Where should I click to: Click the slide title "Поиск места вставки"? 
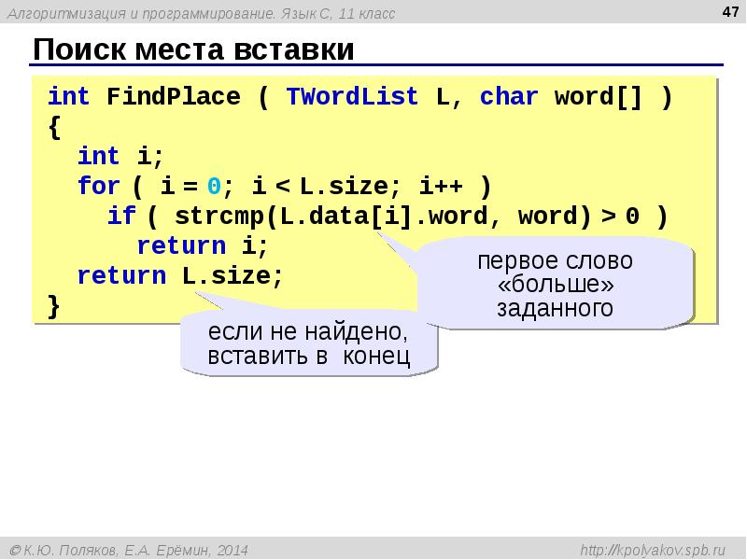(x=193, y=49)
